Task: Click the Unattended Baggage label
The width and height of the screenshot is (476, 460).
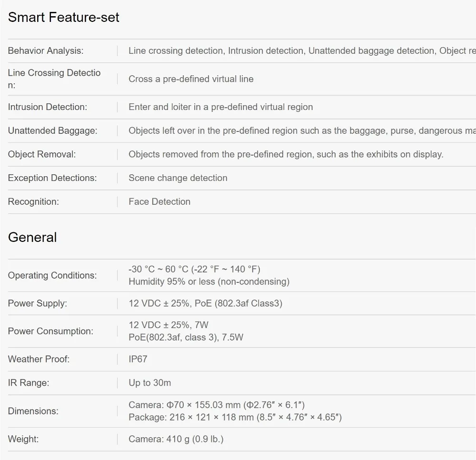Action: (52, 130)
